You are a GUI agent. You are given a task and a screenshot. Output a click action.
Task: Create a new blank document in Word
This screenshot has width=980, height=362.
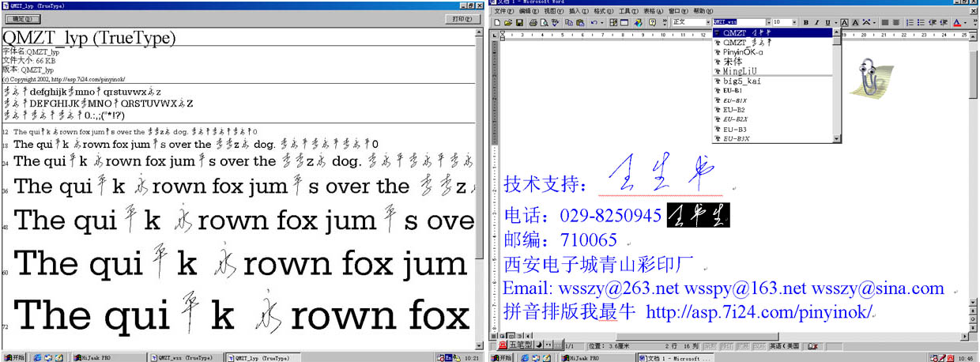click(497, 22)
